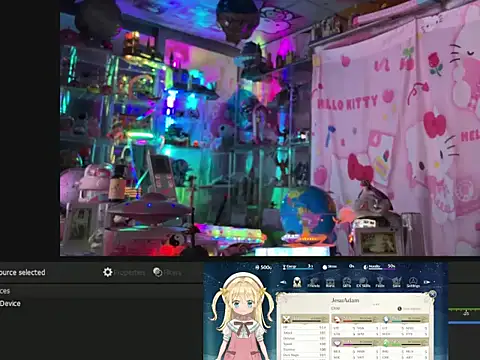
Task: Open the Friends menu tab
Action: pos(314,283)
